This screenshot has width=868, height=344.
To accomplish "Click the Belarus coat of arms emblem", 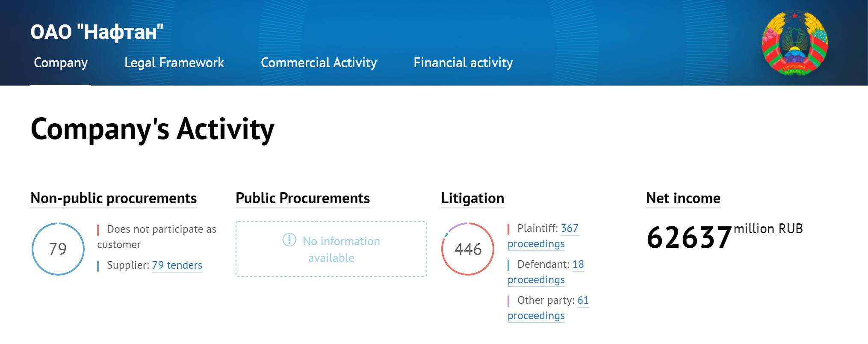I will 794,43.
